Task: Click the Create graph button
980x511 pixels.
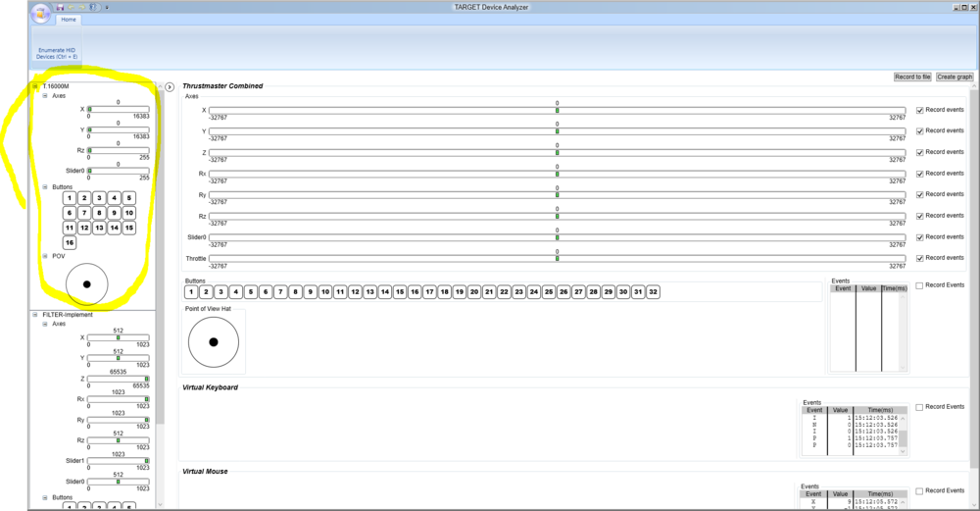Action: click(955, 77)
